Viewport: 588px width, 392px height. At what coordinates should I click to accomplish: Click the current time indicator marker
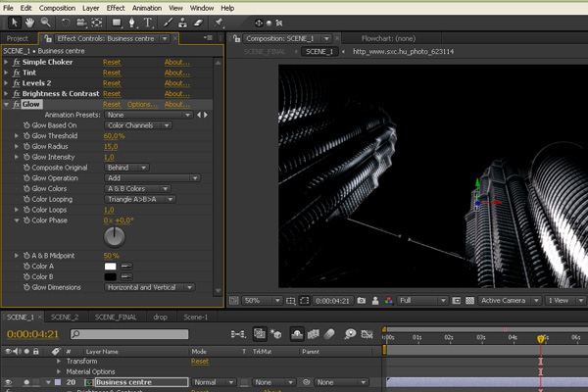540,339
